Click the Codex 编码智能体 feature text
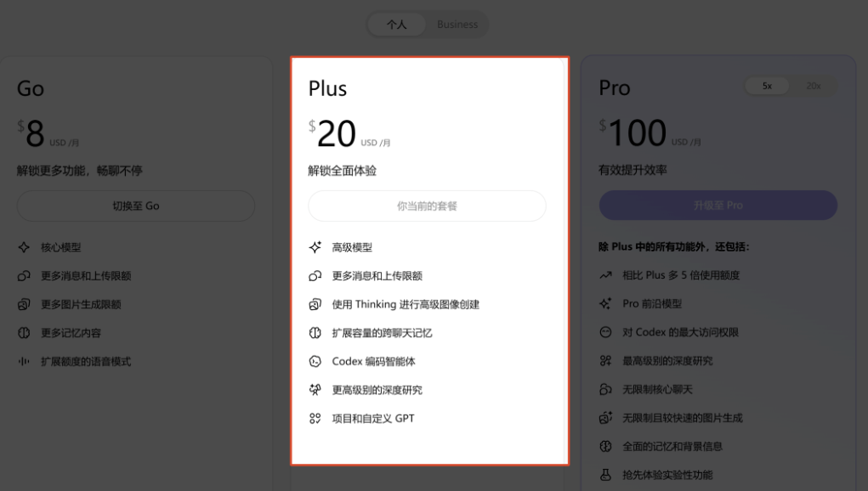Viewport: 868px width, 491px height. 374,362
